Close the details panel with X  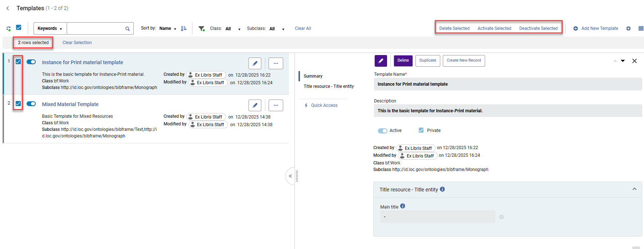[635, 61]
